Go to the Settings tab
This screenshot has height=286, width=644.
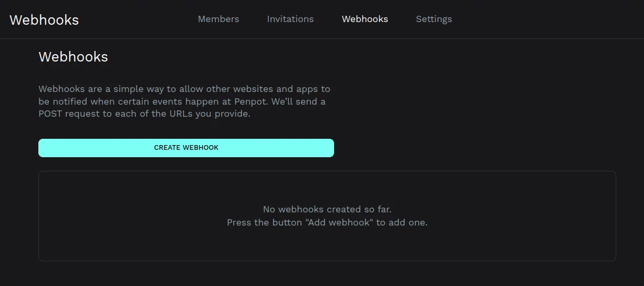433,19
